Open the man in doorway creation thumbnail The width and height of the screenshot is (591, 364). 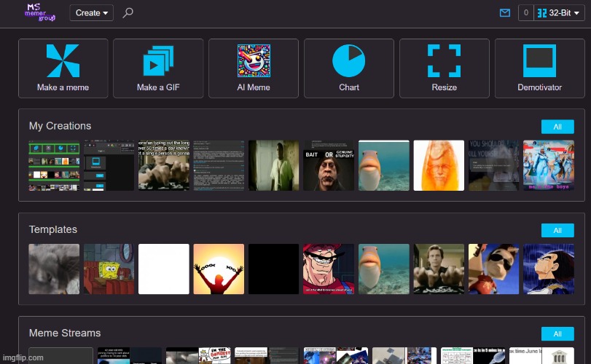point(274,166)
